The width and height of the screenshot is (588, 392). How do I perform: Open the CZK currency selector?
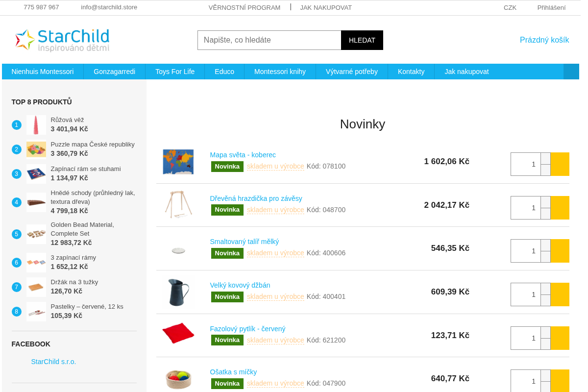[x=510, y=7]
